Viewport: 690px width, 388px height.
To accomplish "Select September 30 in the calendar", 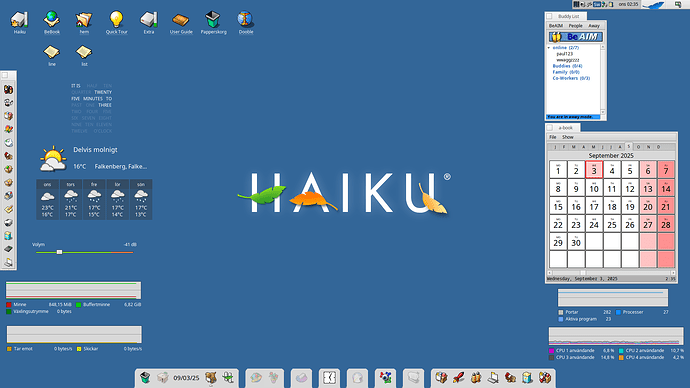I will pyautogui.click(x=576, y=242).
